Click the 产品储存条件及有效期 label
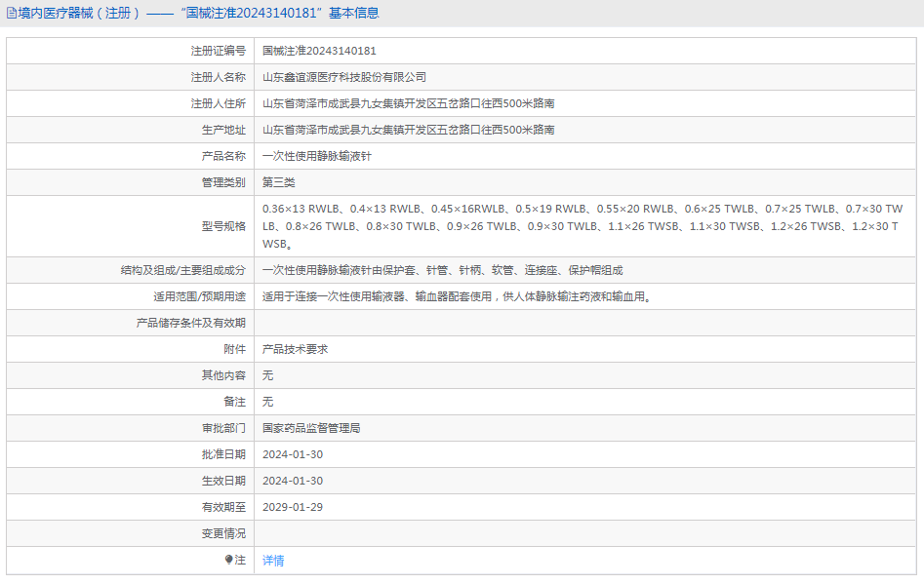Viewport: 924px width, 584px height. (x=191, y=323)
